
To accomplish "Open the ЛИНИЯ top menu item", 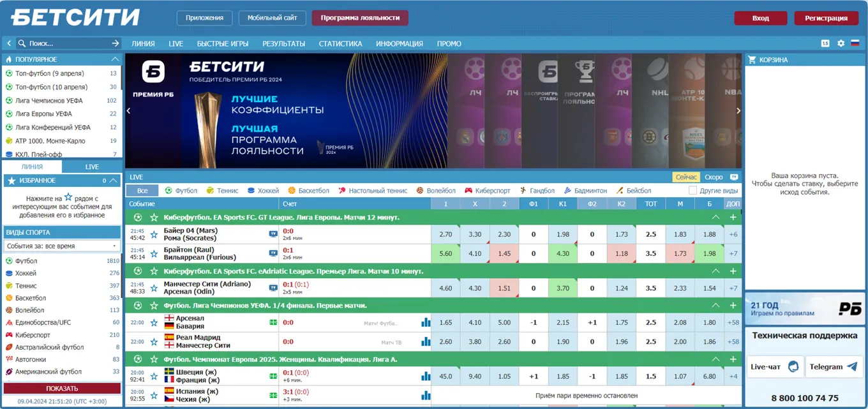I will point(143,43).
